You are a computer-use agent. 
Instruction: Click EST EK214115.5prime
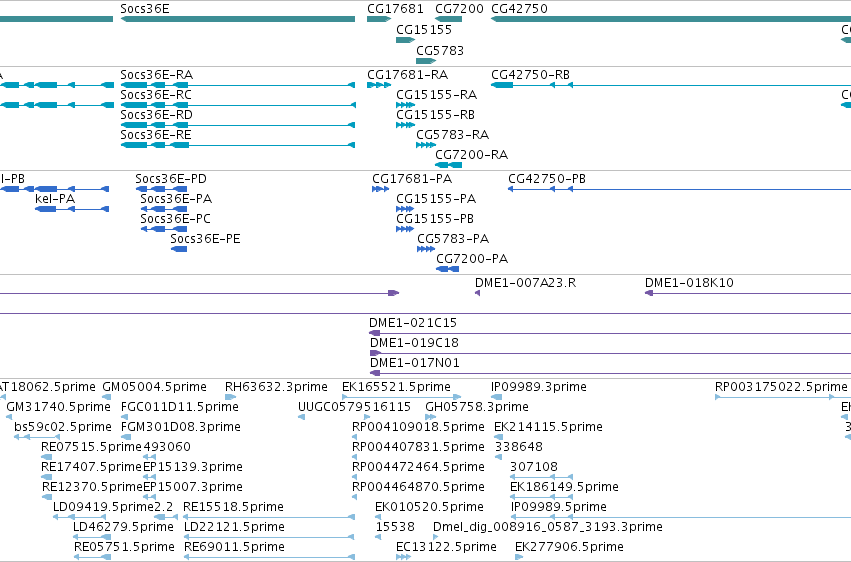tap(548, 427)
